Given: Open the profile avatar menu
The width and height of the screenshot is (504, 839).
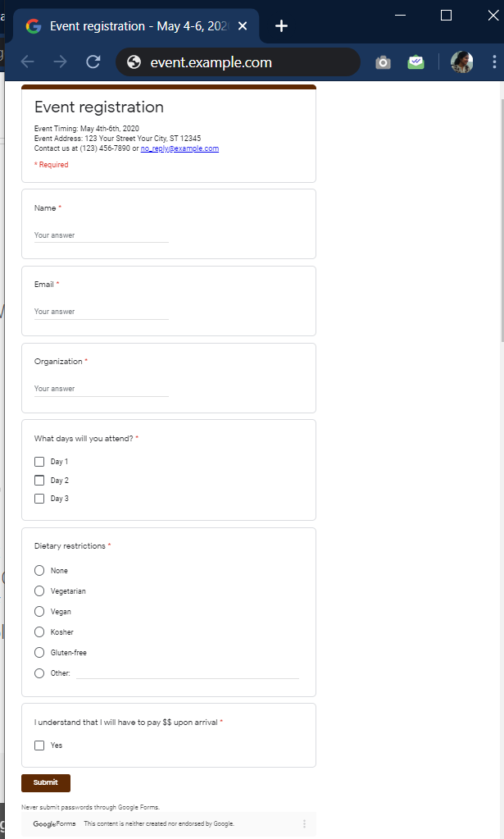Looking at the screenshot, I should pyautogui.click(x=462, y=62).
